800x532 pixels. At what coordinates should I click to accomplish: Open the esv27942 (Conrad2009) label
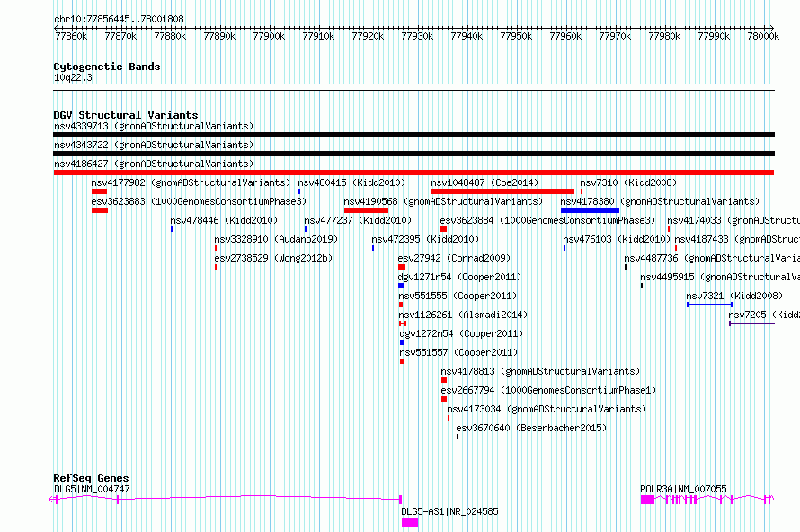pyautogui.click(x=454, y=258)
